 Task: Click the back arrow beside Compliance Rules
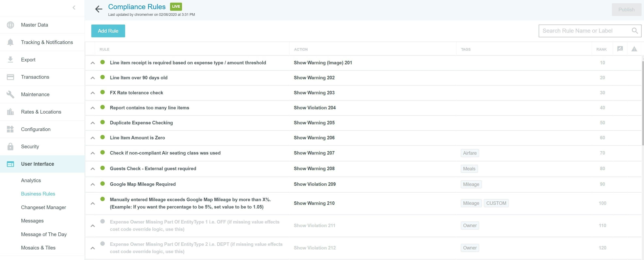pos(99,9)
